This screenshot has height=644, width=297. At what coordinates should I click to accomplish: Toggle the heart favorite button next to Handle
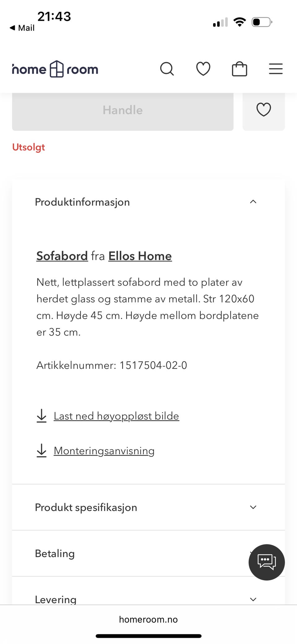264,110
